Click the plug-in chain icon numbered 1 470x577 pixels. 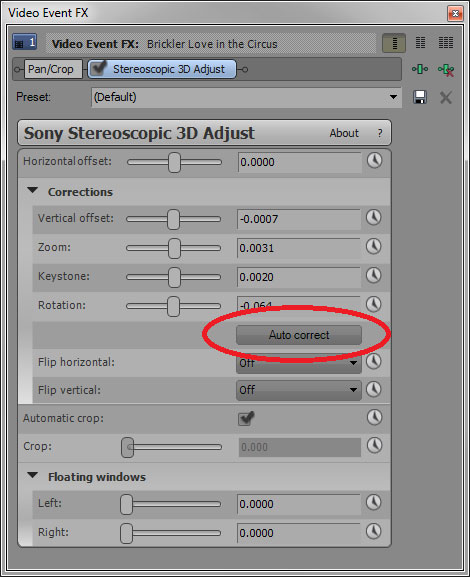click(24, 42)
